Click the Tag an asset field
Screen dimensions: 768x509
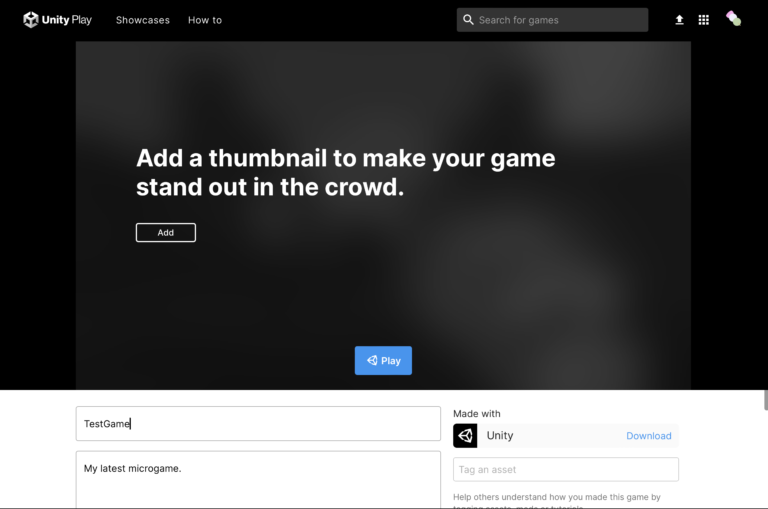[x=566, y=470]
